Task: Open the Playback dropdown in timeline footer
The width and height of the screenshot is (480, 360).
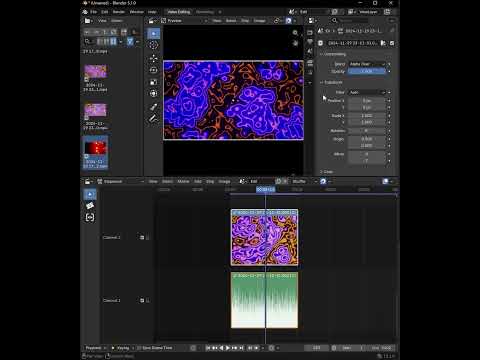Action: click(95, 348)
